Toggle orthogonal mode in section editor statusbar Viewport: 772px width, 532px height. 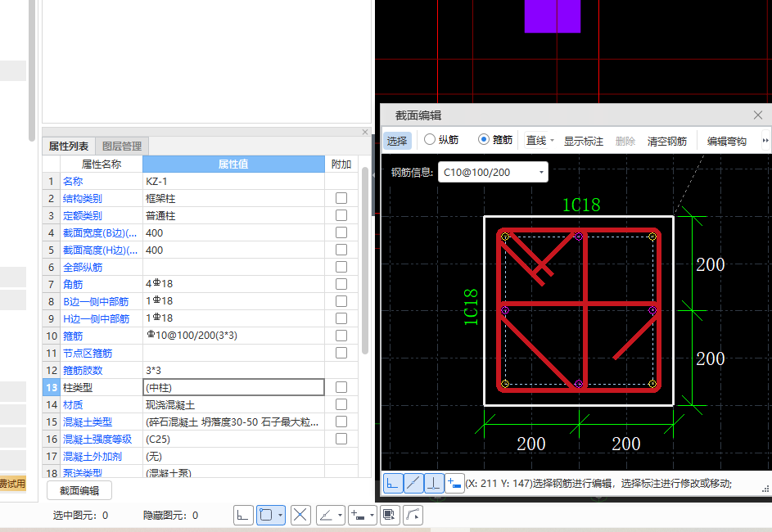coord(393,483)
